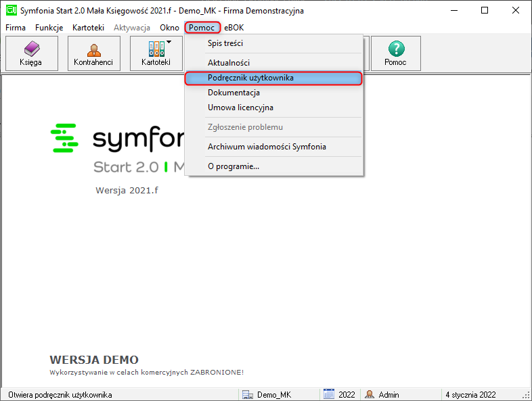
Task: Click the Symfonia app icon in title bar
Action: coord(12,10)
